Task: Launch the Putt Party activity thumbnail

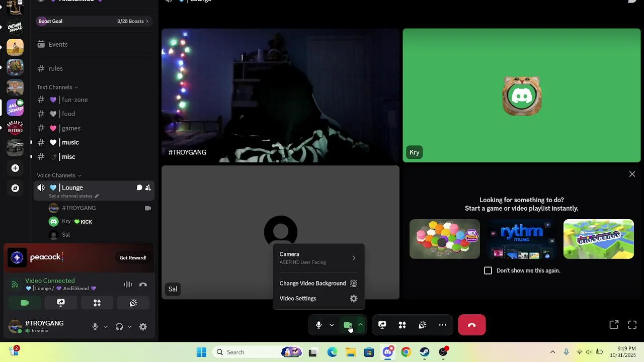Action: pyautogui.click(x=599, y=239)
